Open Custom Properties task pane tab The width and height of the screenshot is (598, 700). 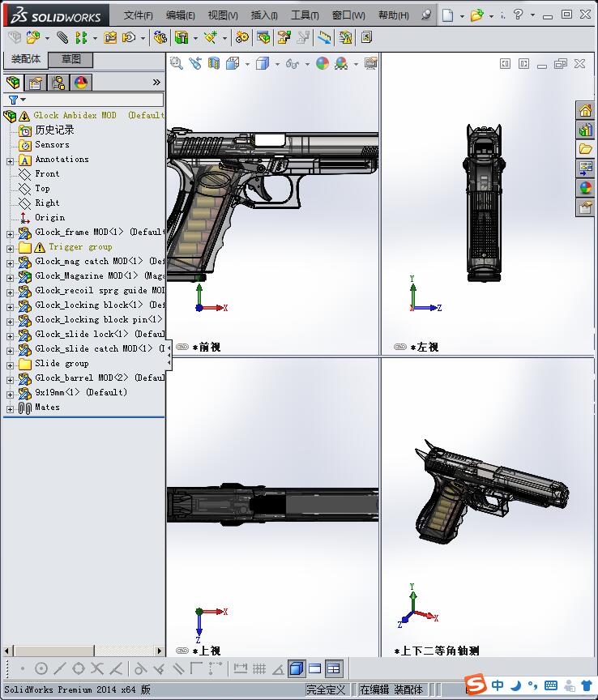pos(586,207)
